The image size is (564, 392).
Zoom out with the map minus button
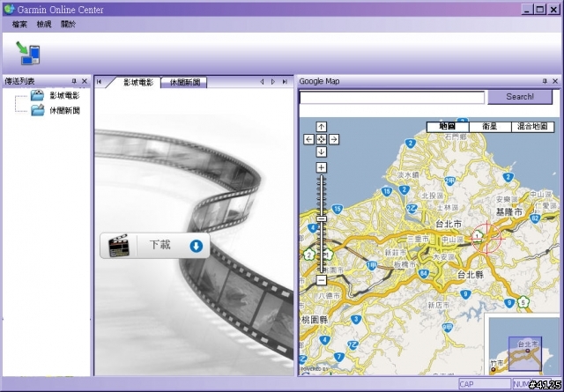(x=321, y=280)
